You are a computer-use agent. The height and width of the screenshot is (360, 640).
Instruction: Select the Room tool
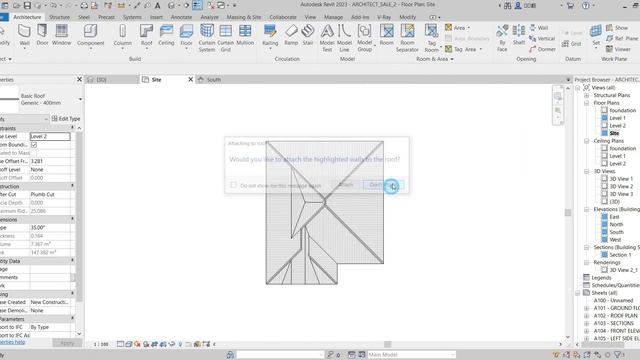pyautogui.click(x=387, y=35)
